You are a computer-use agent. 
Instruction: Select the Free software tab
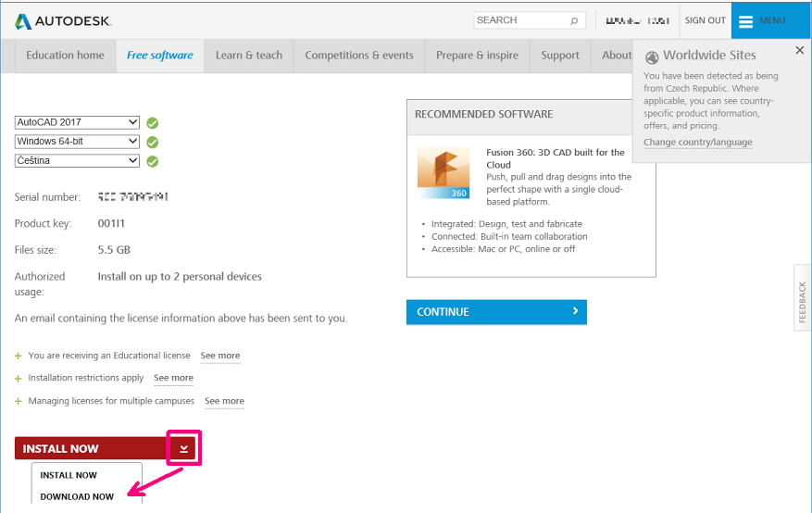160,56
